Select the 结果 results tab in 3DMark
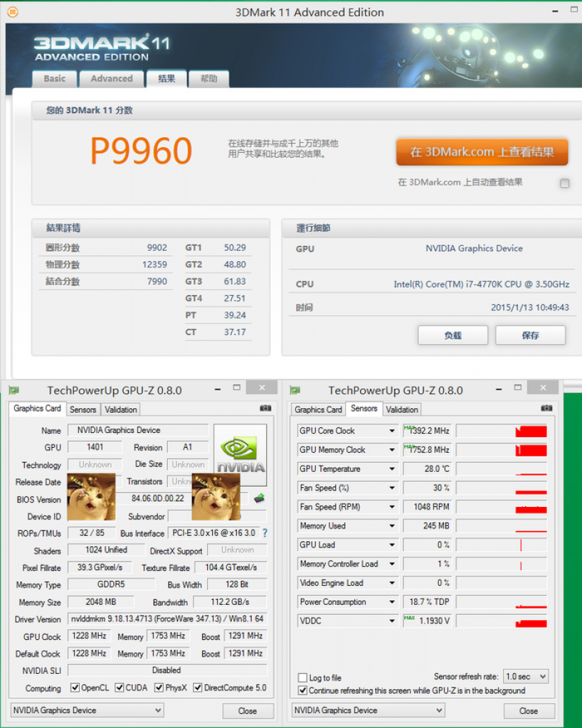The width and height of the screenshot is (582, 728). [x=166, y=78]
